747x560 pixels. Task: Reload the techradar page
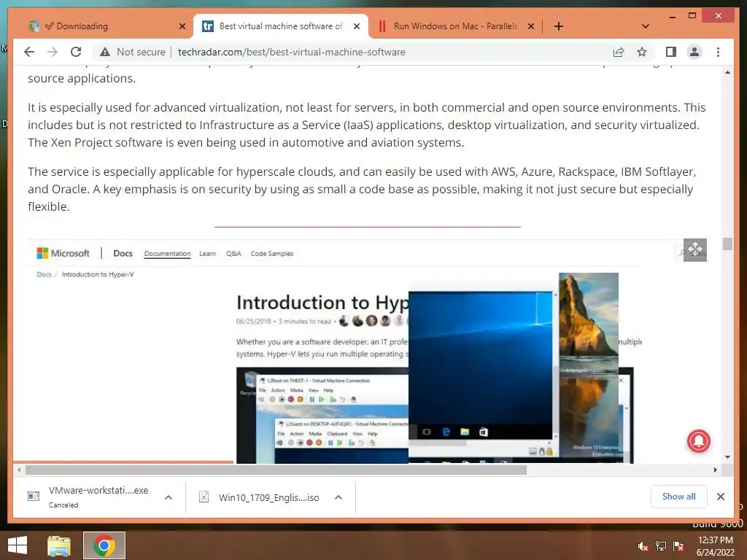pos(76,52)
